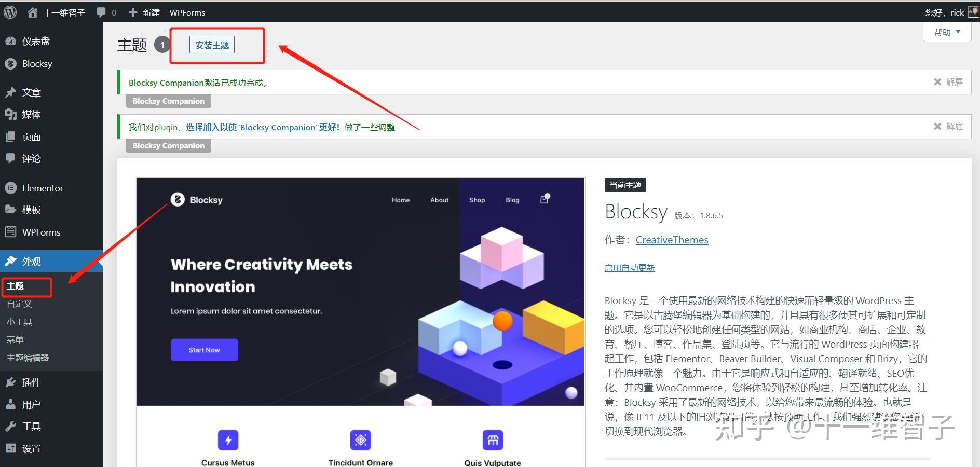The image size is (980, 467).
Task: Click the 用户 user icon
Action: tap(10, 404)
